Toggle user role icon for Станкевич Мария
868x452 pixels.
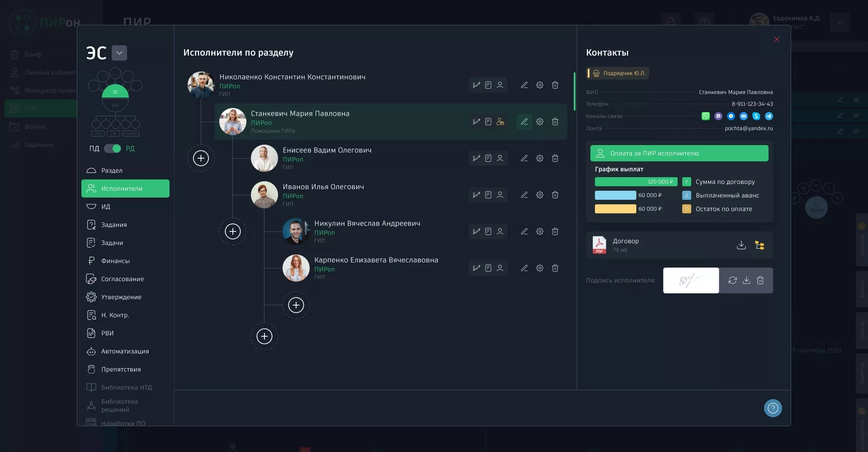pyautogui.click(x=500, y=122)
